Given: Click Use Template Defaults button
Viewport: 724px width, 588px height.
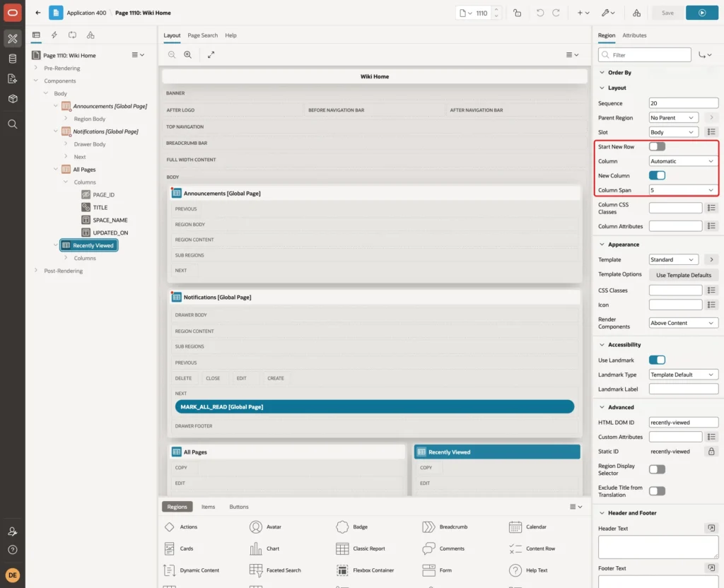Looking at the screenshot, I should (x=684, y=275).
